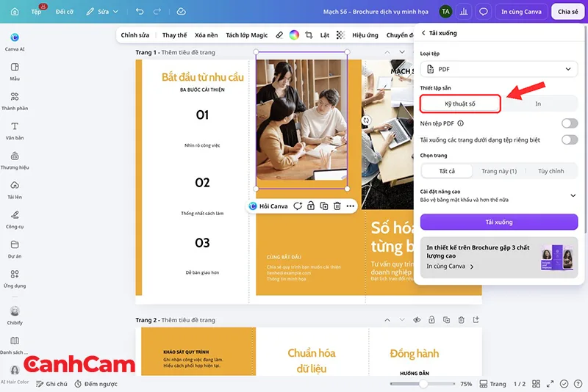Open the Loại tệp PDF dropdown
Viewport: 588px width, 392px height.
point(499,69)
